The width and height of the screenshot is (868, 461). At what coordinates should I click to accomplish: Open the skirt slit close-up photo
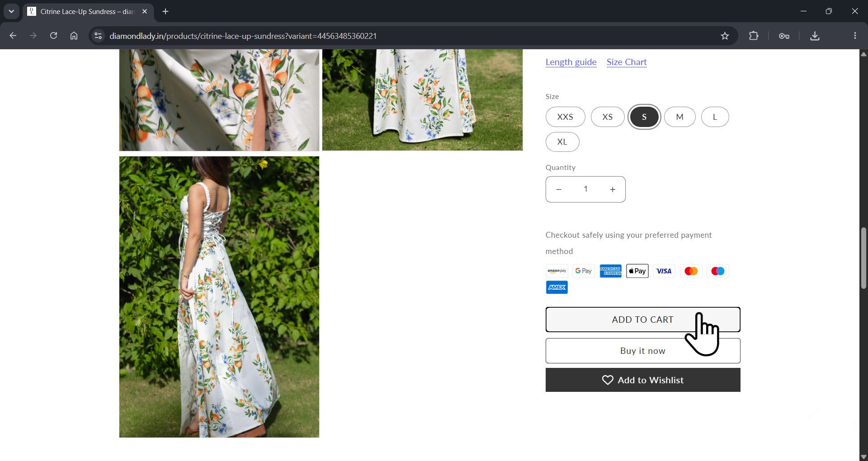point(219,100)
